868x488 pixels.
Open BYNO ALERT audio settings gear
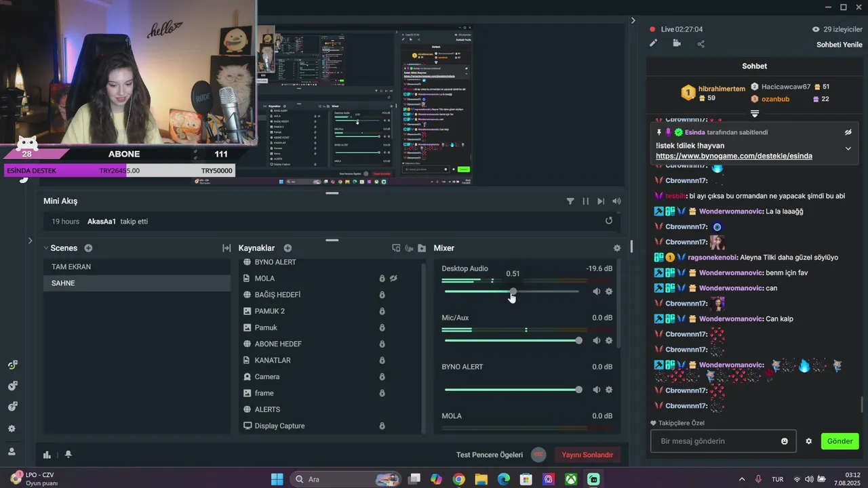609,390
